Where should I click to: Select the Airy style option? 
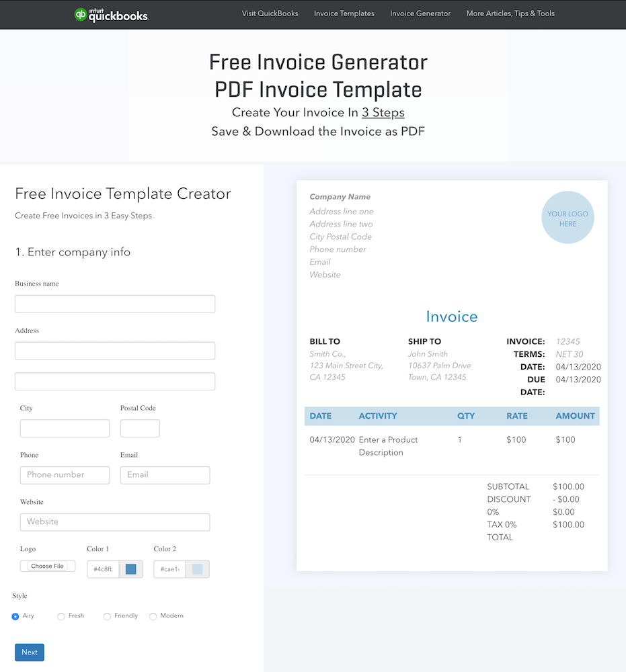pos(15,616)
